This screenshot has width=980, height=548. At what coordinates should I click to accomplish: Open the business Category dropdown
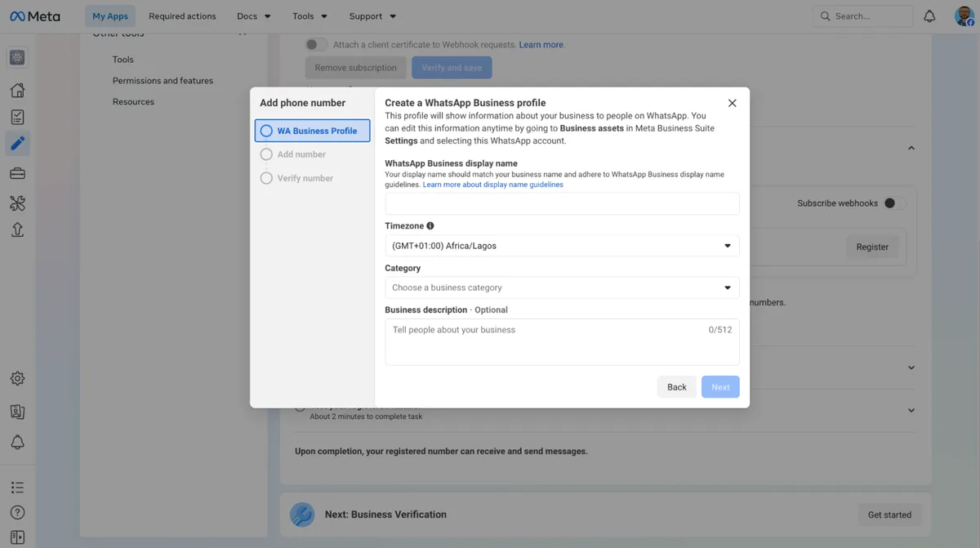coord(562,287)
